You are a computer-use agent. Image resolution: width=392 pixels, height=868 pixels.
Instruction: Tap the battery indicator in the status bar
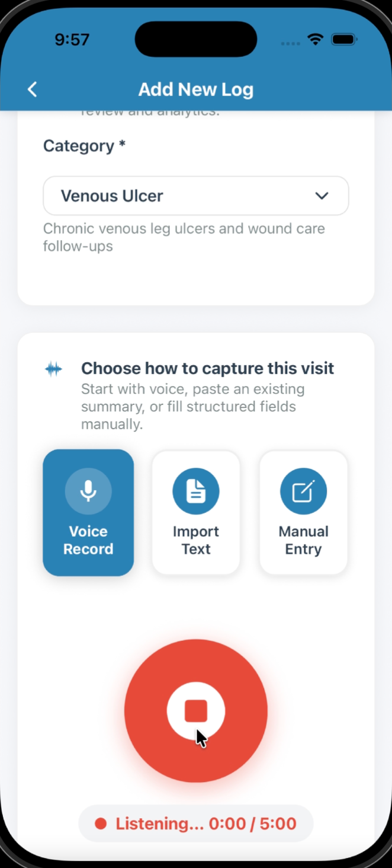pyautogui.click(x=343, y=39)
